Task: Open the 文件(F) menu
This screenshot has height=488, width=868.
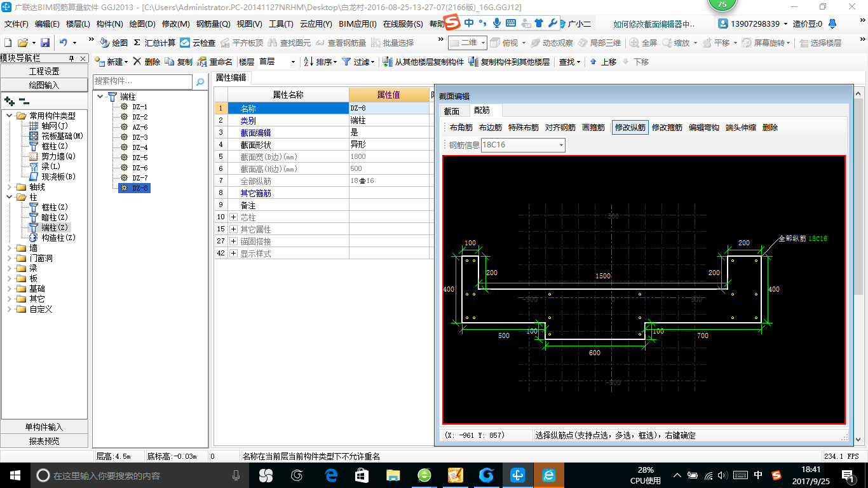Action: point(17,24)
